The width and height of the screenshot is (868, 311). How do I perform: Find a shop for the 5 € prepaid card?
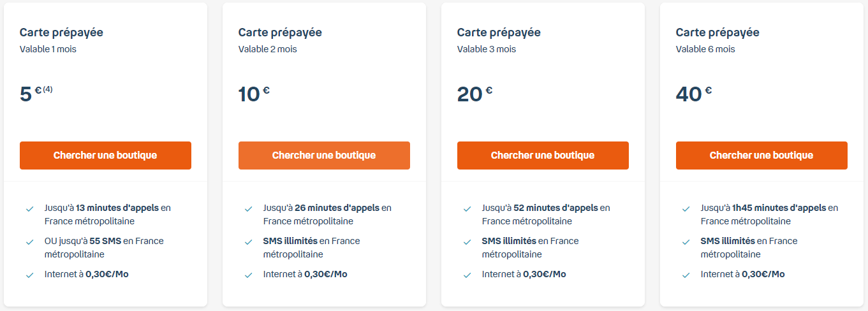[x=105, y=155]
